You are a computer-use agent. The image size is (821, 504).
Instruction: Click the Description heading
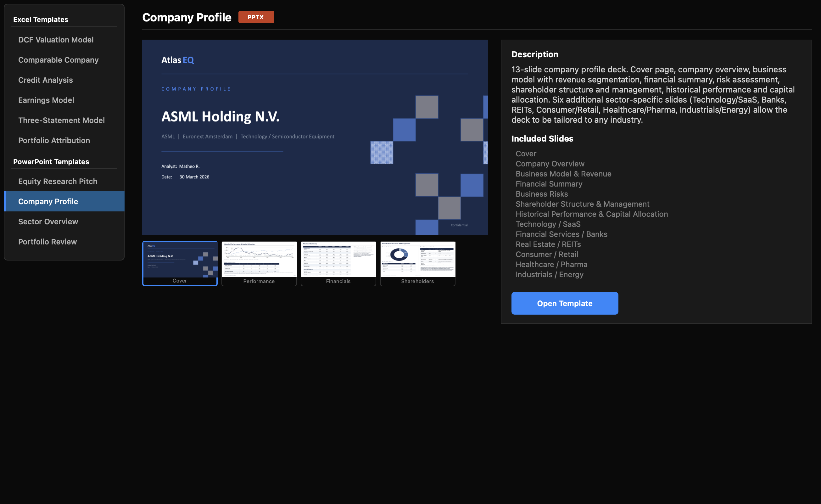point(535,54)
